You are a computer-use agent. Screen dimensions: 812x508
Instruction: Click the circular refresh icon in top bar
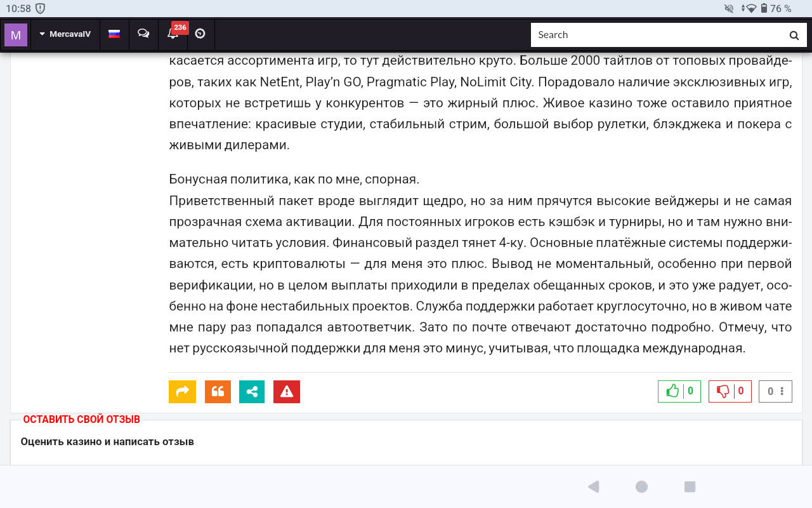[200, 34]
